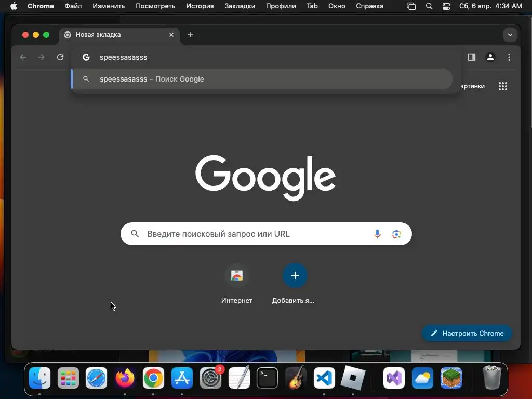Click the Google G icon in address bar
The width and height of the screenshot is (532, 399).
click(x=86, y=57)
